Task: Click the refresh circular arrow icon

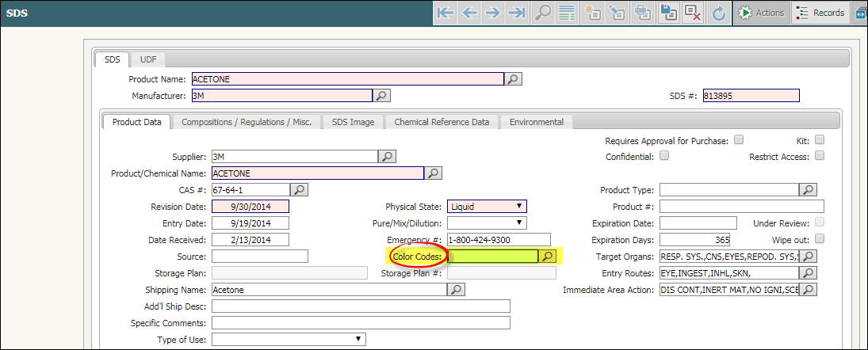Action: [x=718, y=13]
